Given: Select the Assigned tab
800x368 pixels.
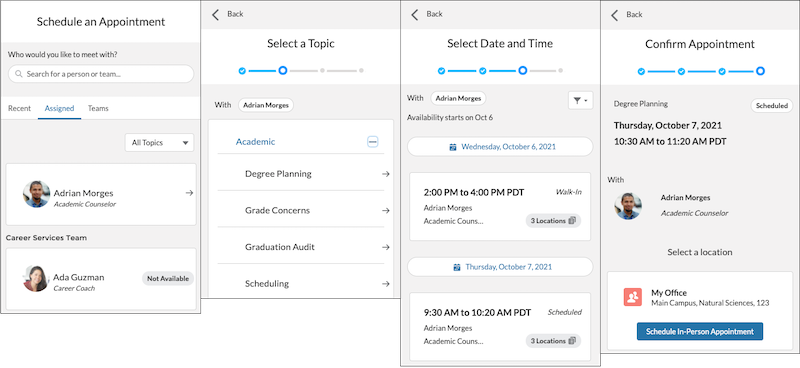Looking at the screenshot, I should click(59, 108).
